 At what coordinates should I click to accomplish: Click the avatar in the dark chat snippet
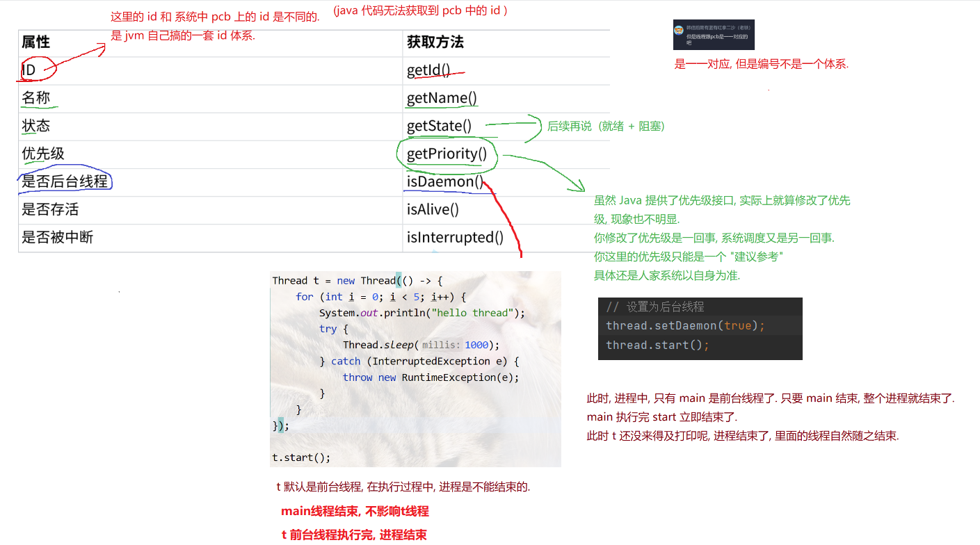coord(679,30)
